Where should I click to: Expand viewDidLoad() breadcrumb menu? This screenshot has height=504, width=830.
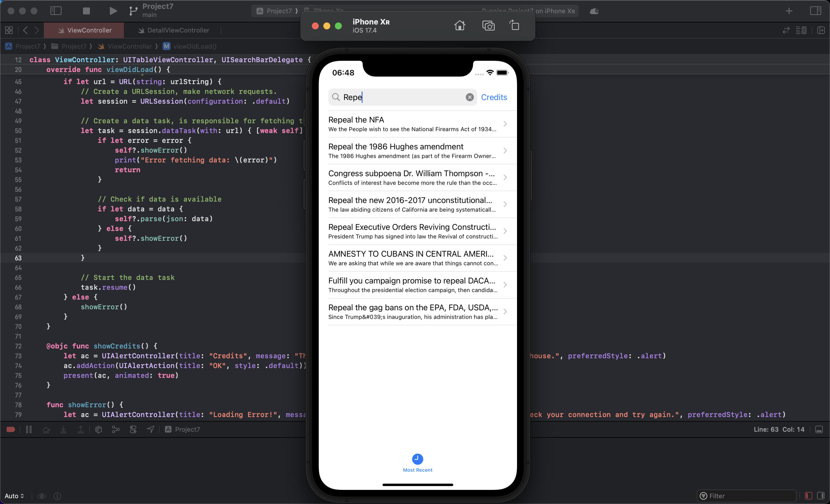coord(194,46)
